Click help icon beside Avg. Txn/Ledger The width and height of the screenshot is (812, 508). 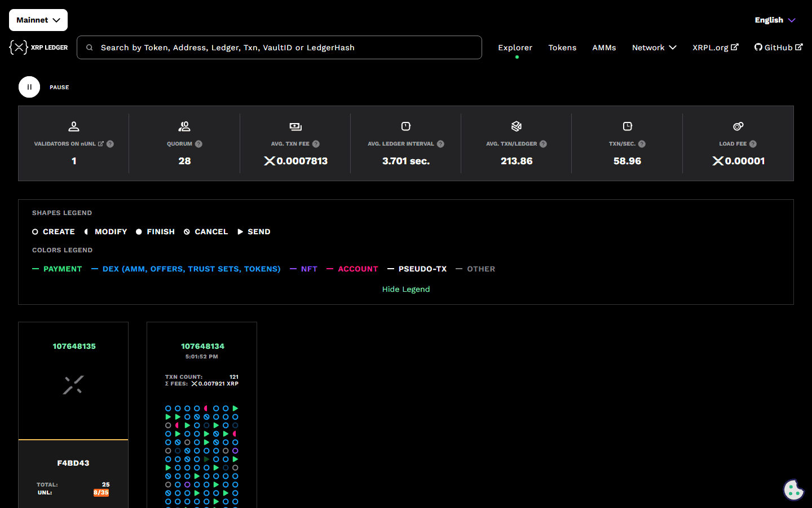[543, 144]
